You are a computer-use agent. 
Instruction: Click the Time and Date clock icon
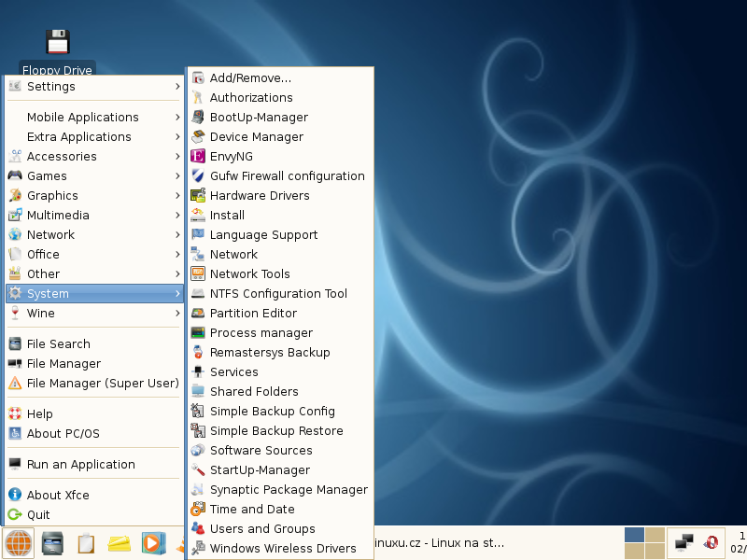(x=198, y=509)
